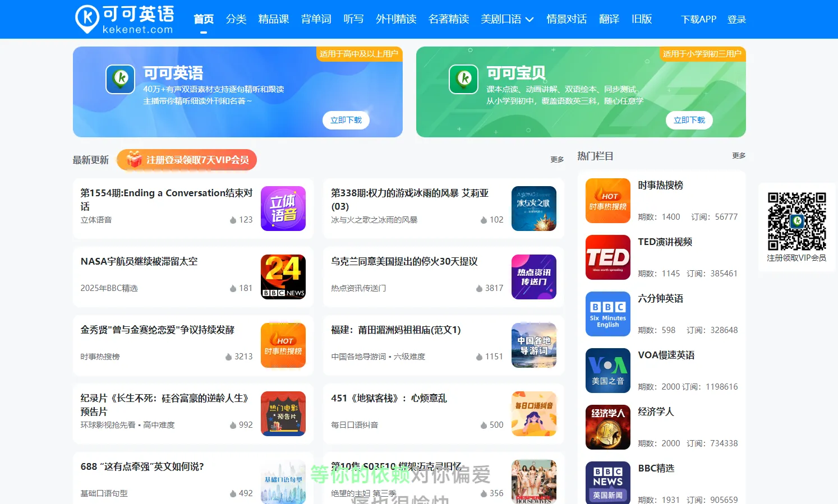Screen dimensions: 838x504
Task: Click 更多 beside 最新更新
Action: tap(557, 160)
